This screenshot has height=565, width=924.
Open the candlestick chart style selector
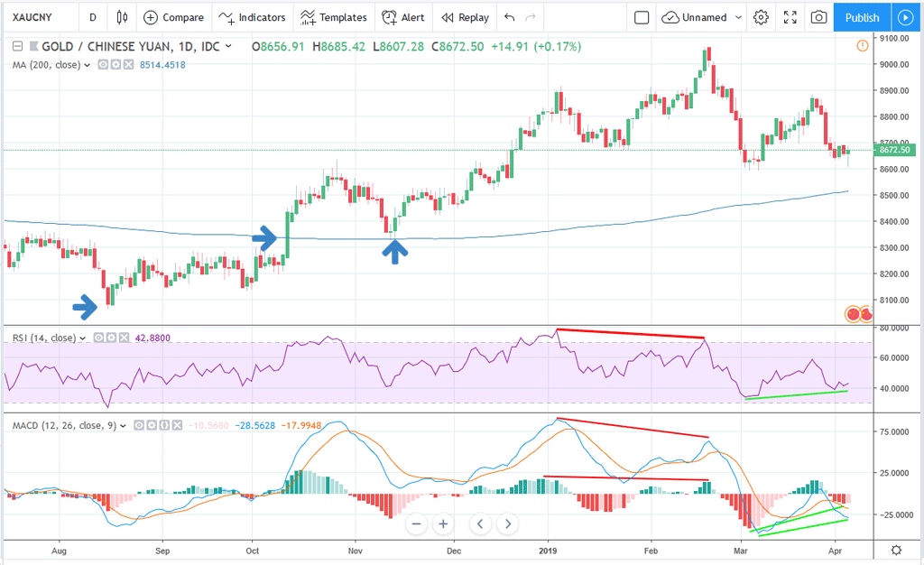[123, 17]
